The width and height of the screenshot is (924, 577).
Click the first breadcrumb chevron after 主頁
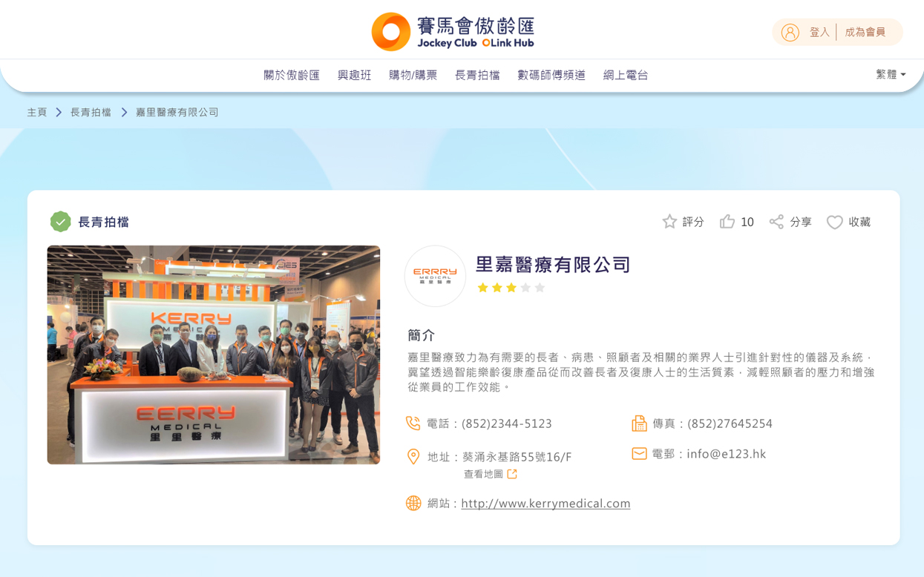pyautogui.click(x=59, y=112)
